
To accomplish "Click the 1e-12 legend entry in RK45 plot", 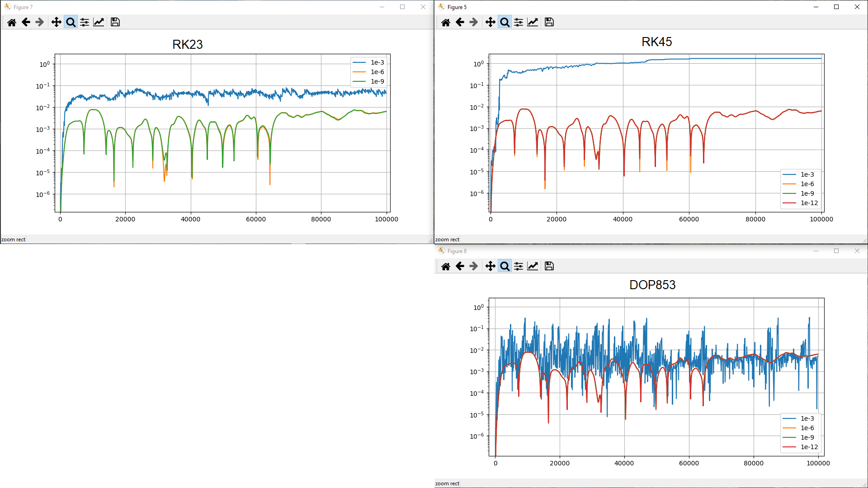I will [x=808, y=203].
